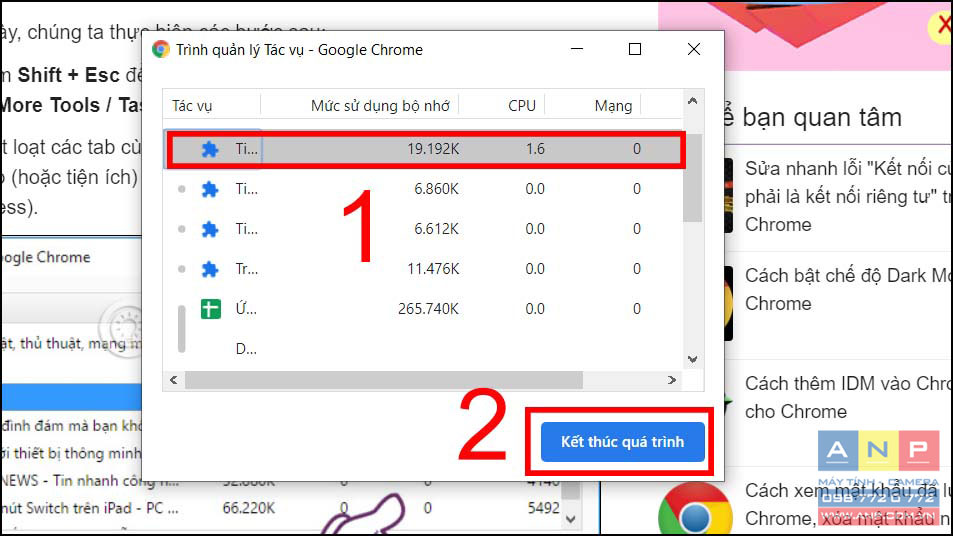This screenshot has height=536, width=953.
Task: Maximize the Chrome Task Manager window
Action: pyautogui.click(x=635, y=49)
